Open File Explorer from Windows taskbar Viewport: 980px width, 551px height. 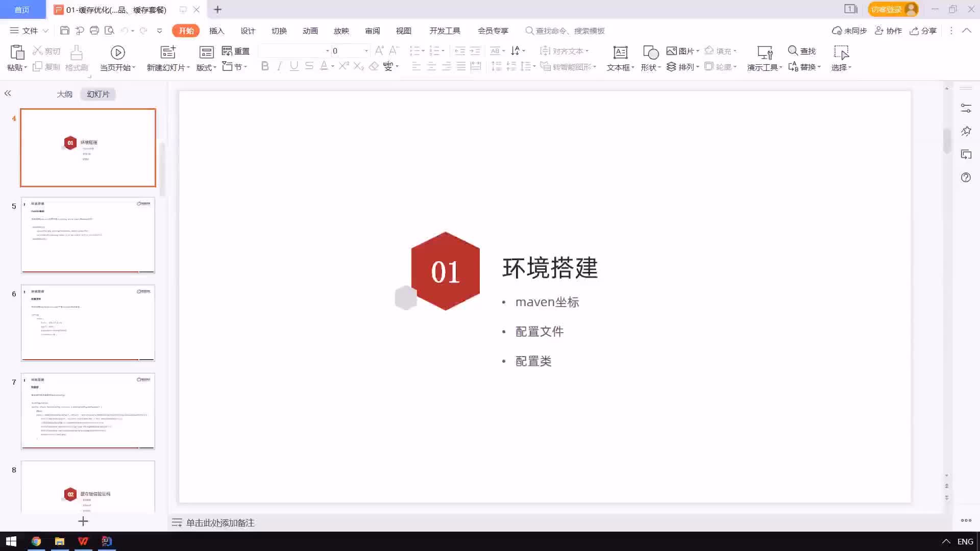point(60,541)
